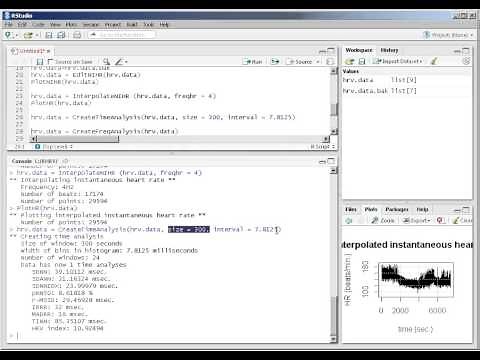Image resolution: width=480 pixels, height=360 pixels.
Task: Open the Plots menu
Action: (x=71, y=25)
